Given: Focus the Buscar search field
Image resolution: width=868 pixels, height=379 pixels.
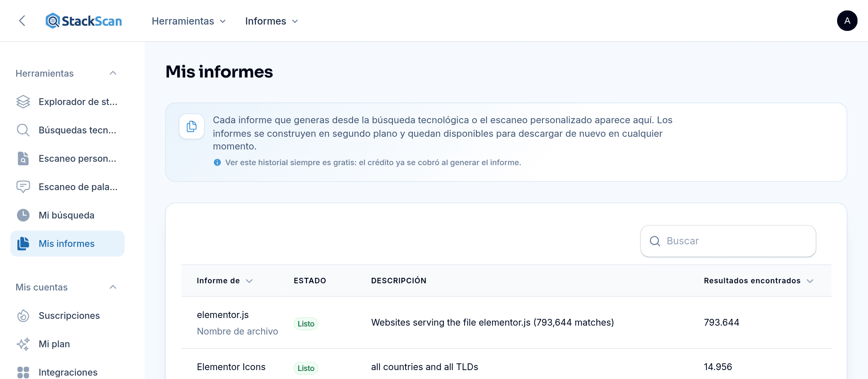Looking at the screenshot, I should pos(728,241).
